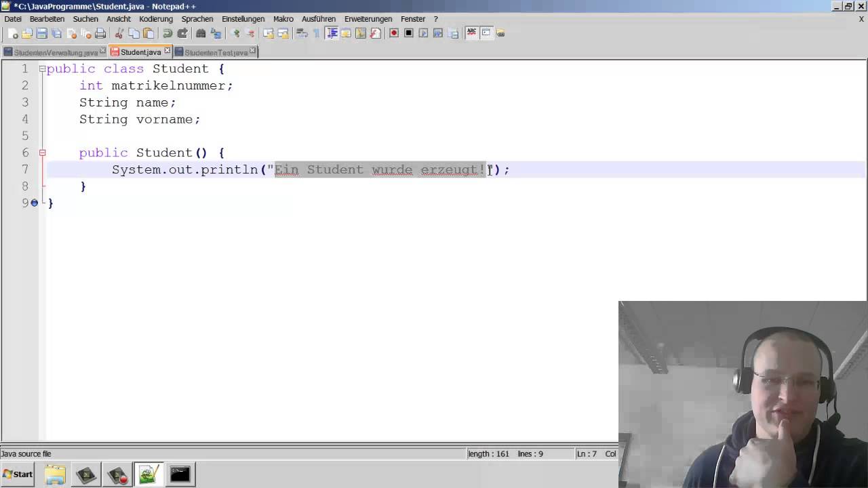
Task: Open the Kodierung menu
Action: (x=156, y=19)
